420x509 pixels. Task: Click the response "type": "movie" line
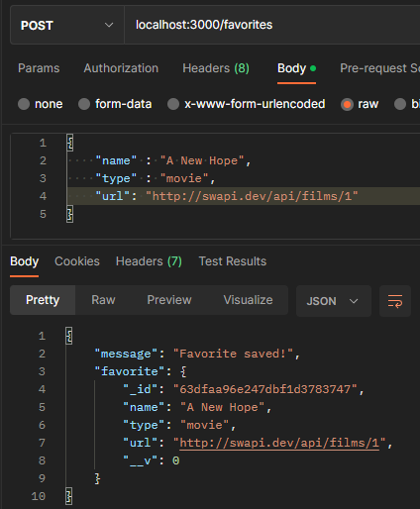click(x=179, y=425)
